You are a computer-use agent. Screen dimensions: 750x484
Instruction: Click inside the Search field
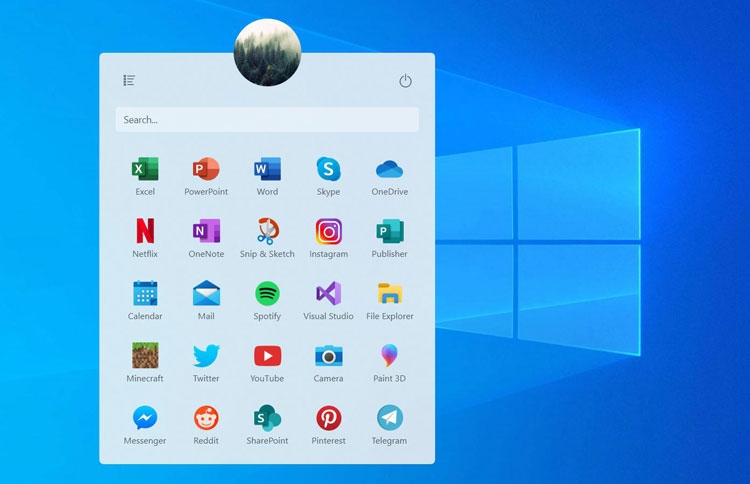pos(267,120)
